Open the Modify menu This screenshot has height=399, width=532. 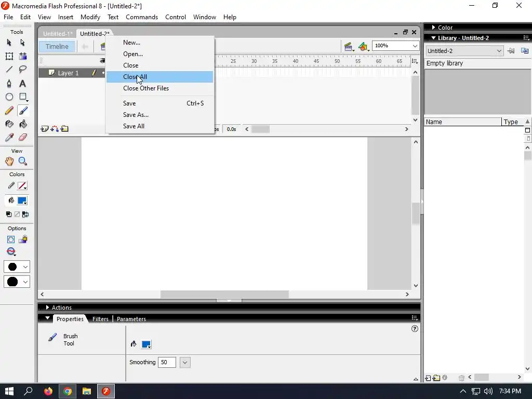(x=90, y=17)
